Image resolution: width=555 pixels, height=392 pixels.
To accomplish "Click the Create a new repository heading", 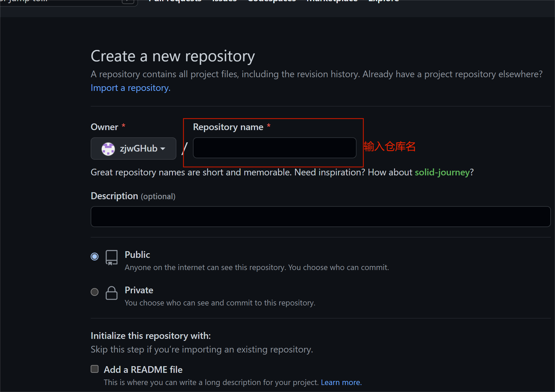I will click(173, 56).
